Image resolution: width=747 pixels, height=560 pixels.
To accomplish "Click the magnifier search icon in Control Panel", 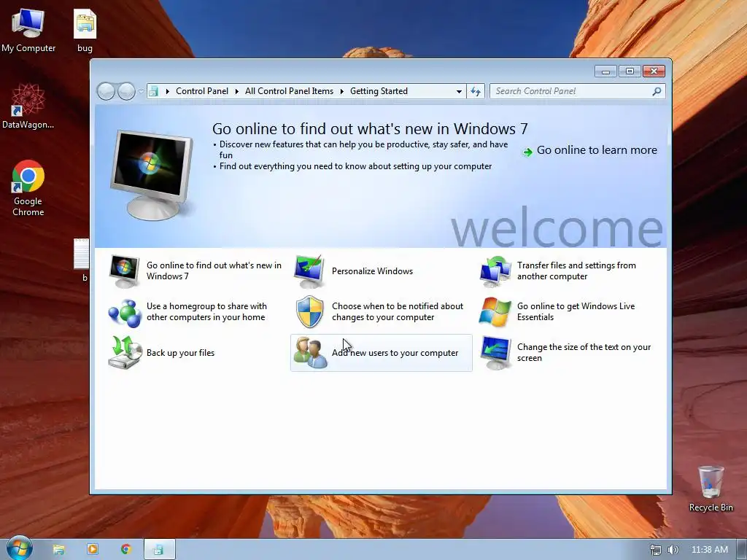I will point(657,91).
